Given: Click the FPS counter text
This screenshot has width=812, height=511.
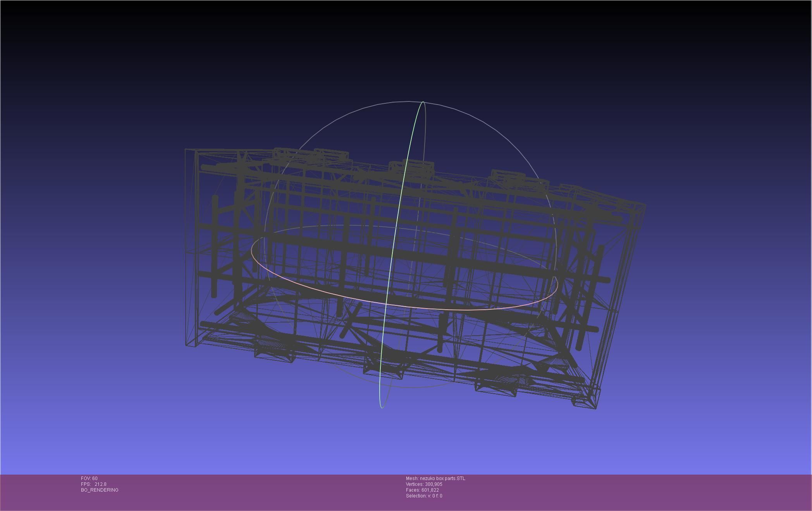Looking at the screenshot, I should [x=93, y=484].
